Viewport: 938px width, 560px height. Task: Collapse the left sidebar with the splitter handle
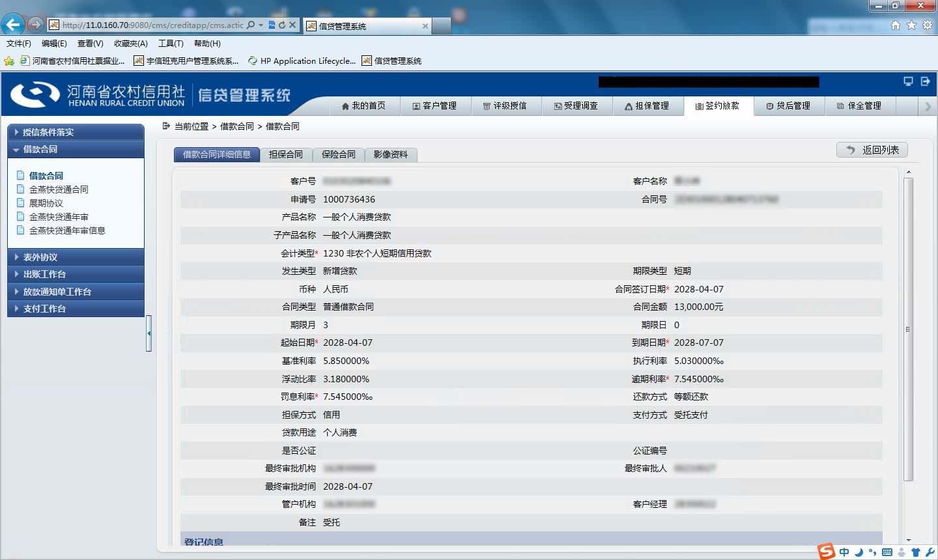pyautogui.click(x=149, y=333)
